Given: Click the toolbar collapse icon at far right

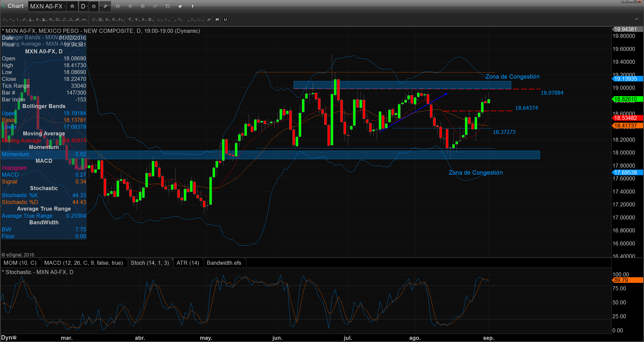Looking at the screenshot, I should (x=637, y=20).
